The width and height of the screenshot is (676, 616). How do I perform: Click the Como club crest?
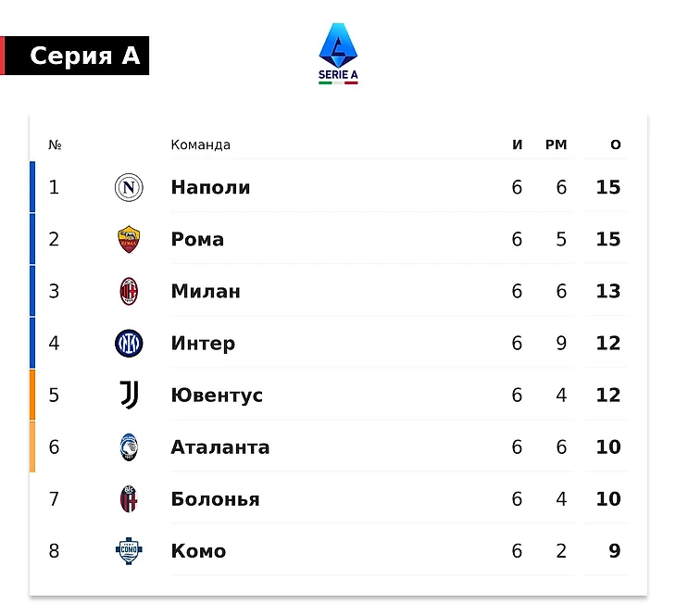click(x=129, y=551)
